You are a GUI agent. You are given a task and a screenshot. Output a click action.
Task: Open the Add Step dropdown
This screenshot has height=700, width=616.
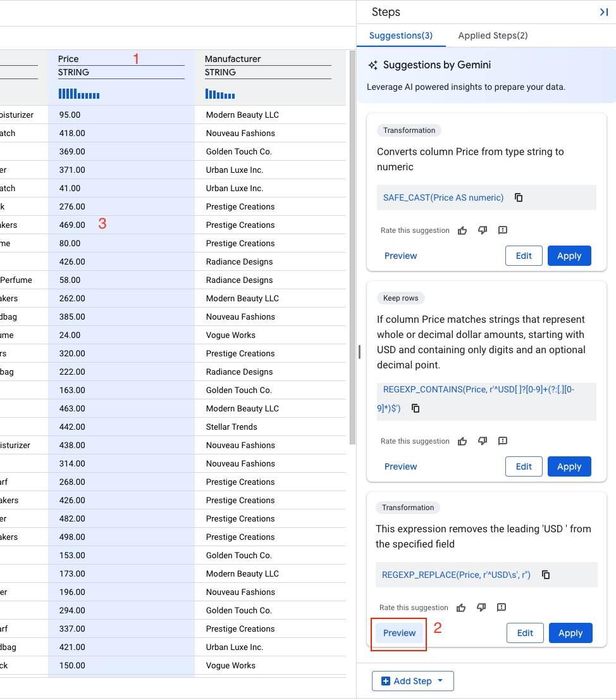point(412,681)
